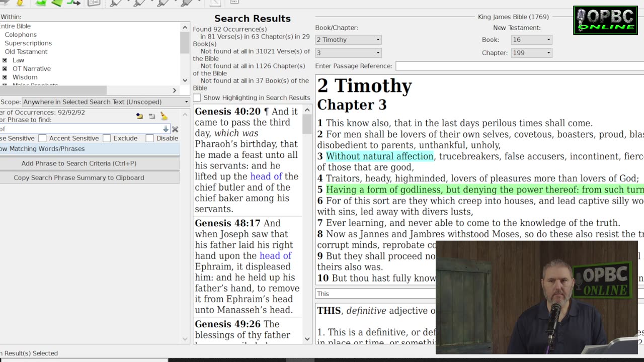Open the New Testament Book 16 dropdown
Viewport: 644px width, 362px height.
[x=531, y=40]
